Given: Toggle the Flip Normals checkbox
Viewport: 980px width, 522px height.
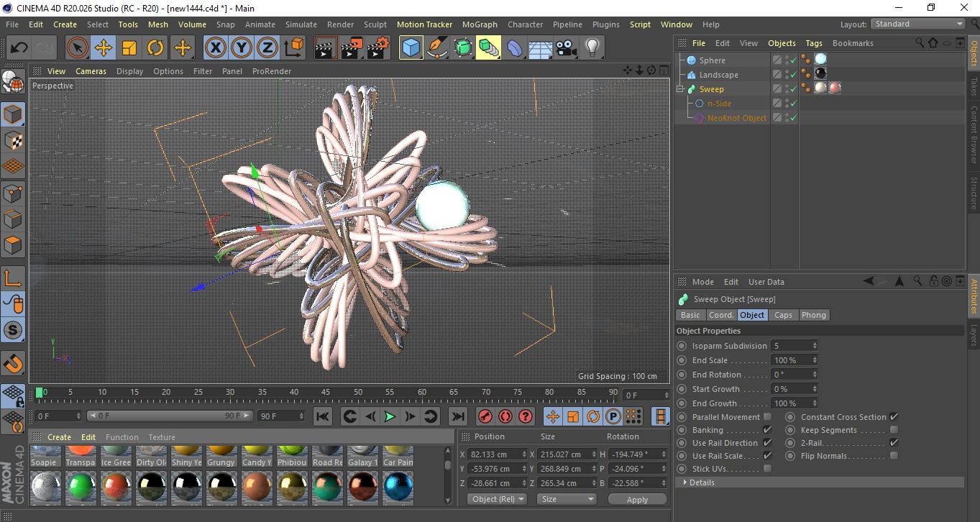Looking at the screenshot, I should [x=894, y=456].
